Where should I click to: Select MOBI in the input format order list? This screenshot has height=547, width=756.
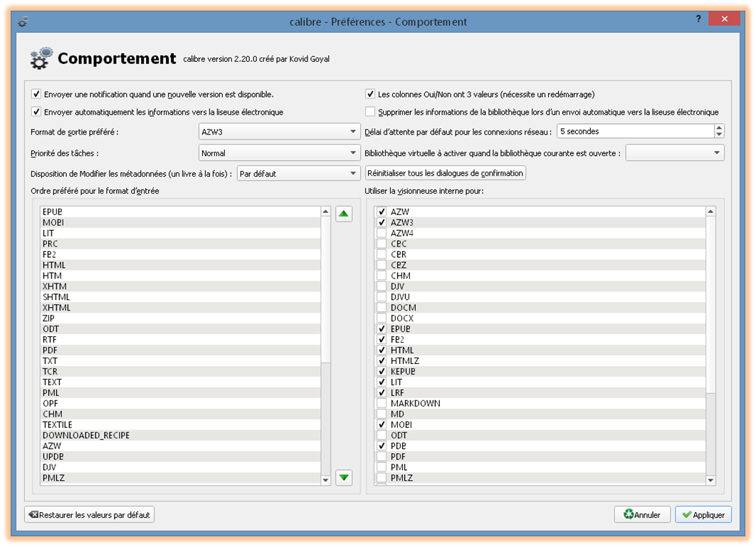click(x=181, y=222)
